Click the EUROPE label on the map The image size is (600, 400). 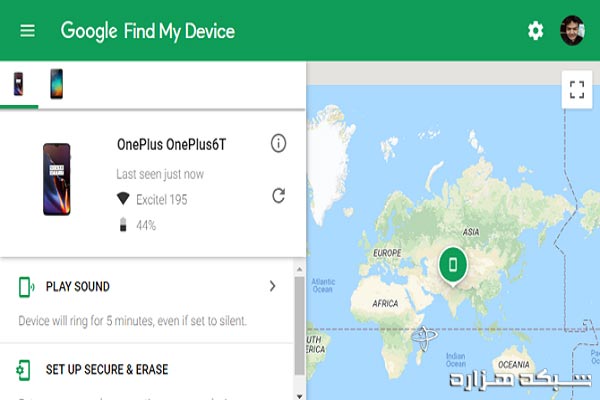coord(387,253)
